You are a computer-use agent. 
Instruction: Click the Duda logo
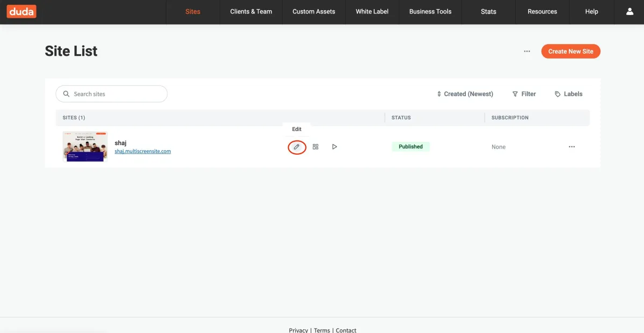click(21, 11)
